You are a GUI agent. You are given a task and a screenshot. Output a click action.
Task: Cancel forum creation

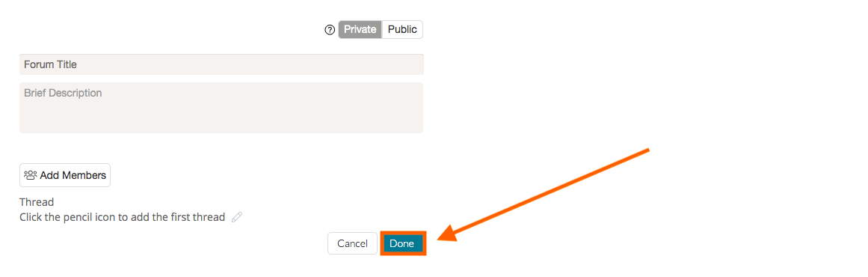coord(353,243)
